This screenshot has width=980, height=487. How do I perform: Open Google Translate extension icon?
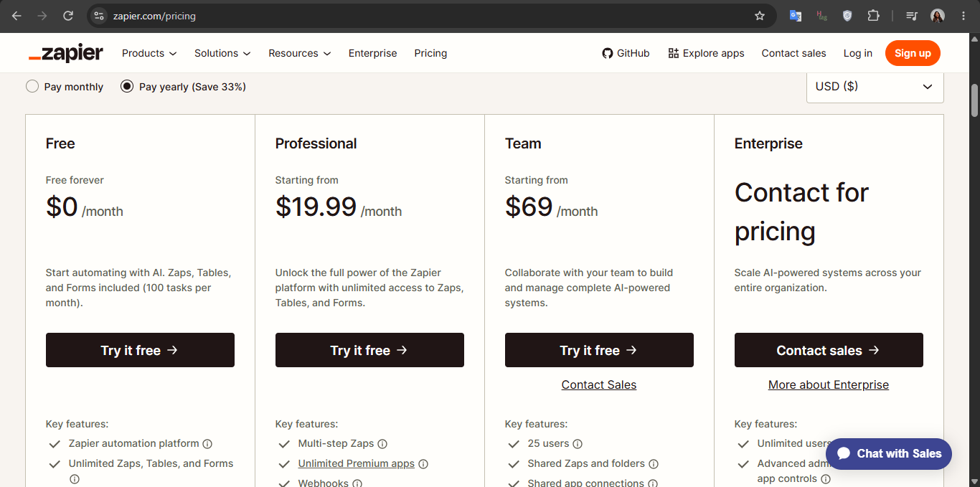click(x=796, y=16)
